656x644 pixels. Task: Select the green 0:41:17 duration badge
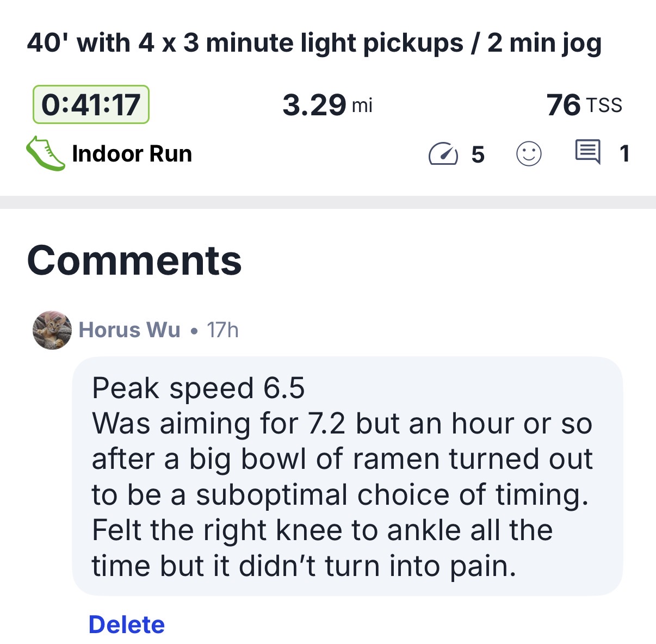coord(91,104)
